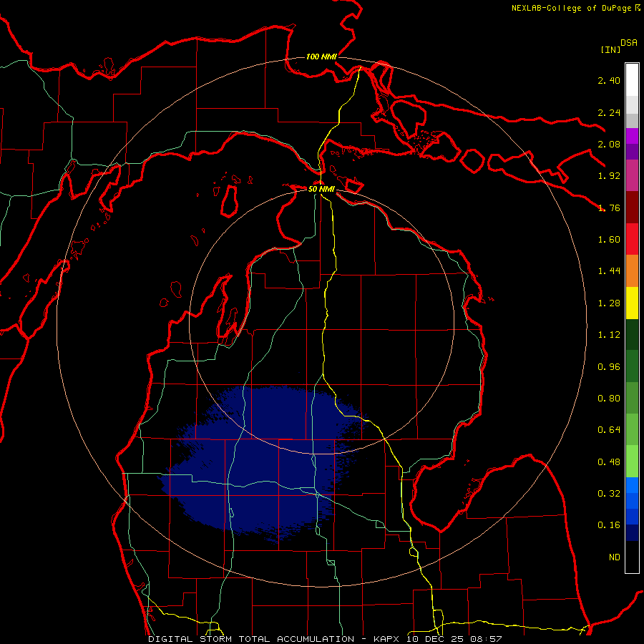Click the 100 NMI range ring label
This screenshot has width=644, height=644.
point(321,57)
